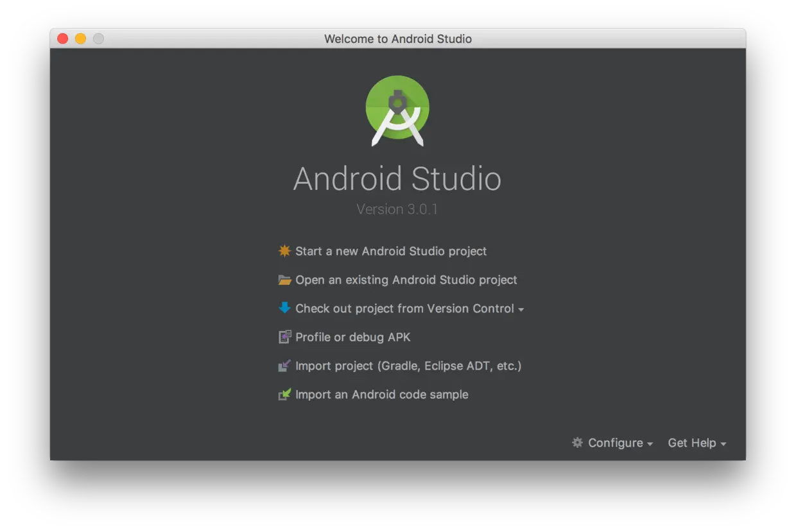The height and width of the screenshot is (532, 796).
Task: Check out project from Version Control
Action: click(404, 308)
